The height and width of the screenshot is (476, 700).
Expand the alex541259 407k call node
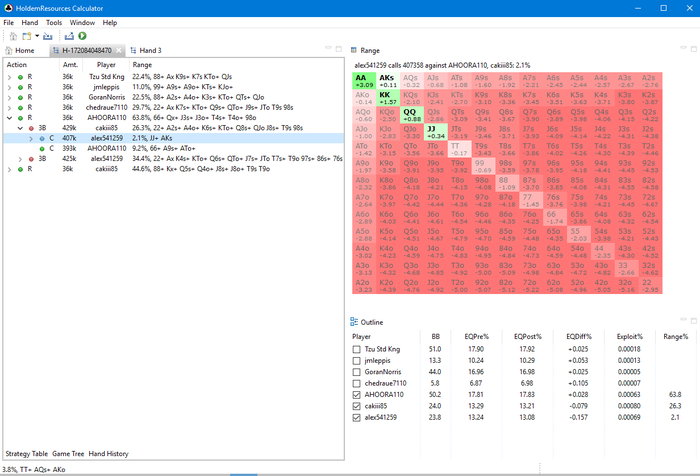pyautogui.click(x=31, y=139)
